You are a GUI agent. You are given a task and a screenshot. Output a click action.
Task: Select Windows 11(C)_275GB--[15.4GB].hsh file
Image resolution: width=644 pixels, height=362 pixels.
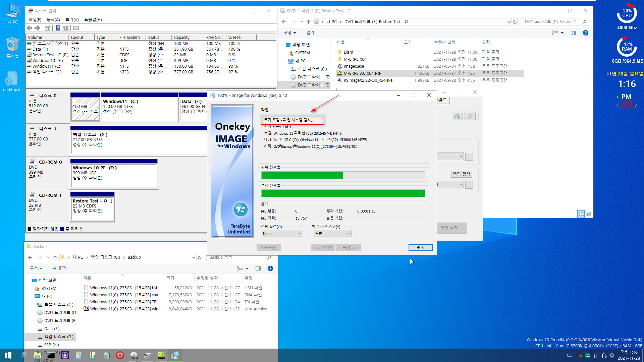pos(124,288)
